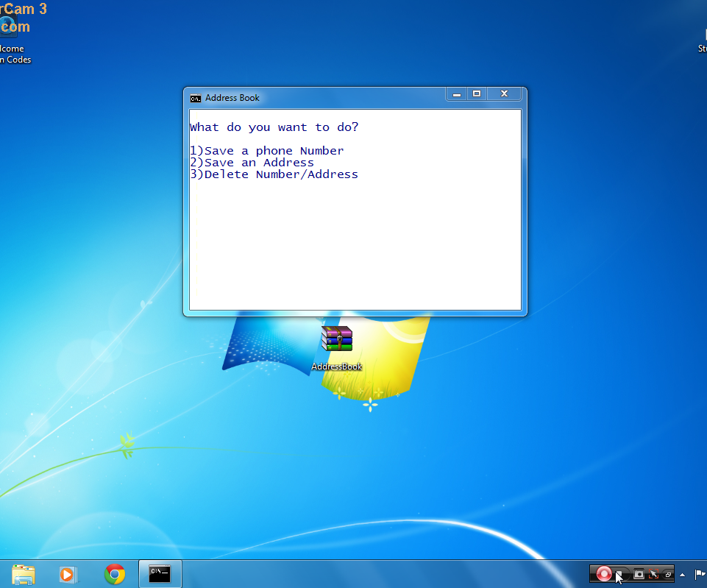Select the Address Book button on the taskbar

click(160, 573)
